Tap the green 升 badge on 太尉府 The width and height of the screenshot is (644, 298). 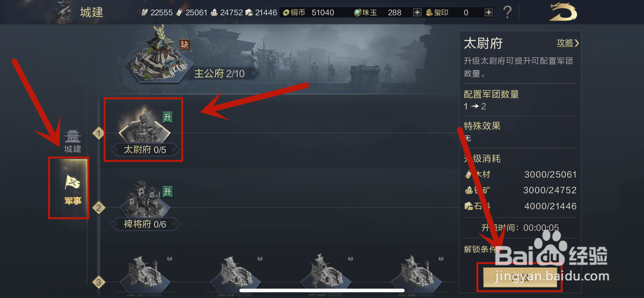167,117
